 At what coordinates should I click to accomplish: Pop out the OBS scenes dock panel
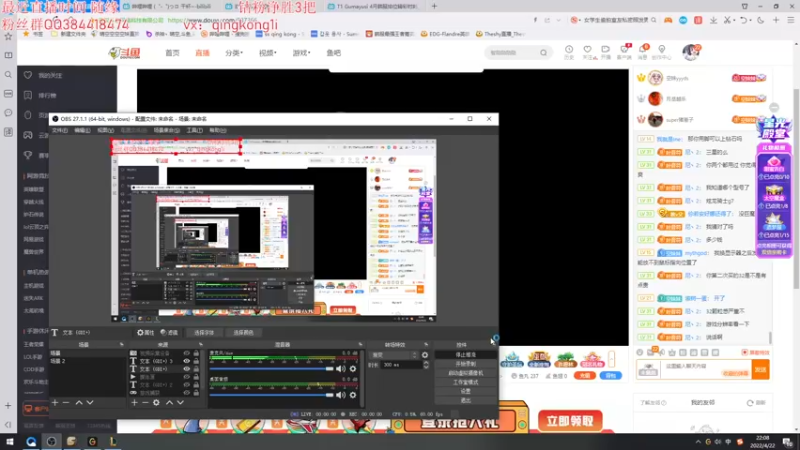(121, 345)
